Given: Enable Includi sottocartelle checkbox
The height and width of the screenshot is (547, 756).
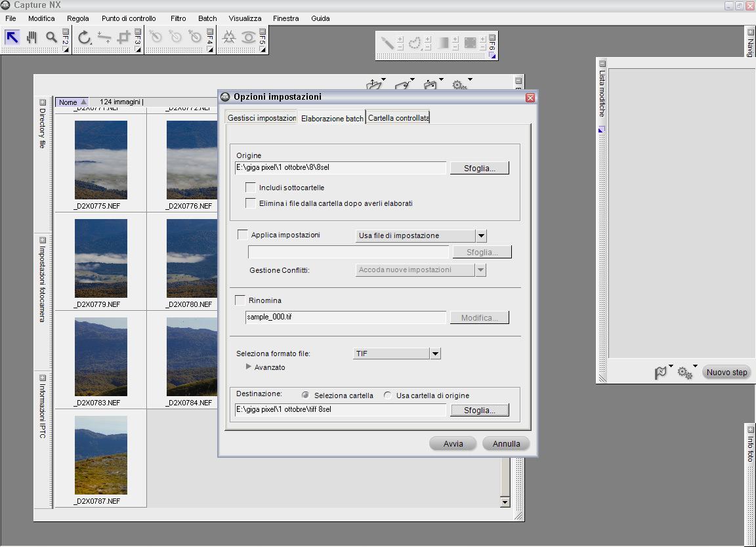Looking at the screenshot, I should [250, 188].
